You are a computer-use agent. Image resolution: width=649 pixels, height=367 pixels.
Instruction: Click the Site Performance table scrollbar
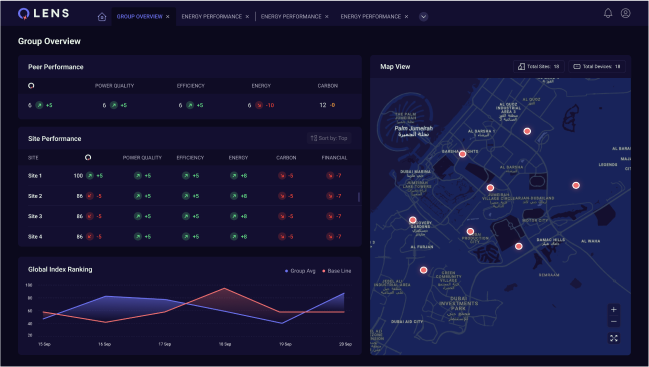[358, 197]
